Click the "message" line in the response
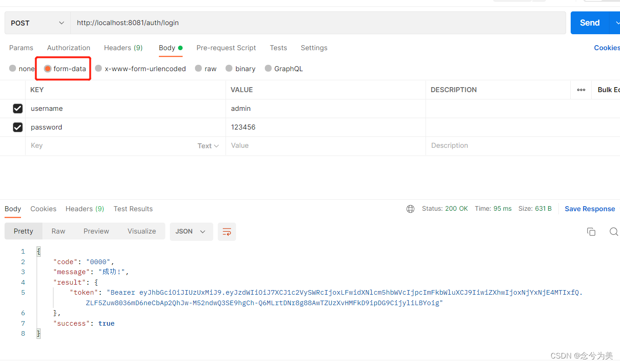Screen dimensions: 620x364 coord(91,272)
